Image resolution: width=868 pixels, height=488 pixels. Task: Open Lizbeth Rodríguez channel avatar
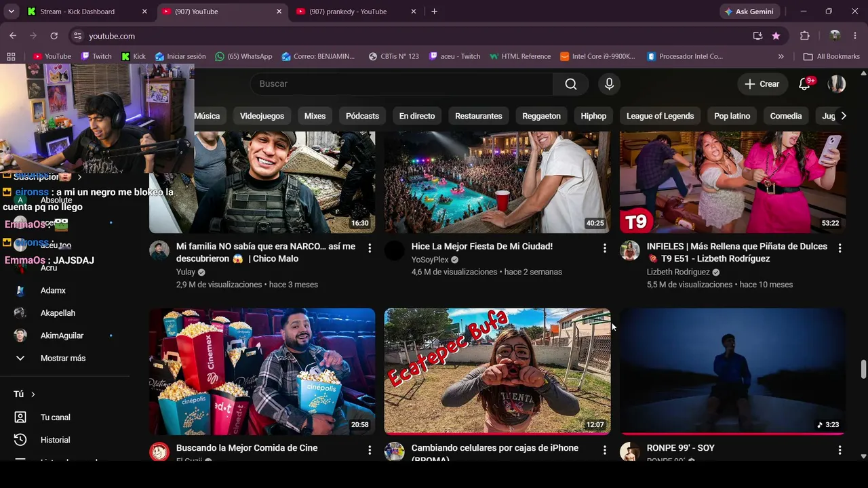point(630,250)
